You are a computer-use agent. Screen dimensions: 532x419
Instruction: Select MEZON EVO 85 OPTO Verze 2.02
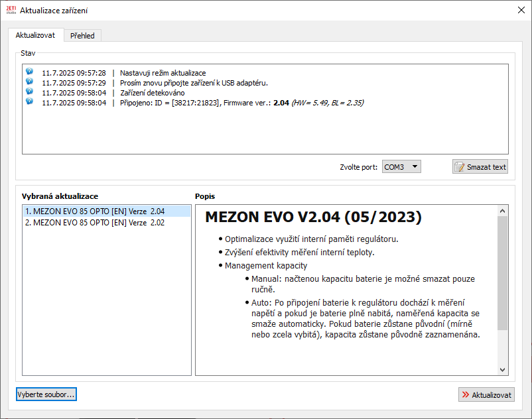[107, 223]
